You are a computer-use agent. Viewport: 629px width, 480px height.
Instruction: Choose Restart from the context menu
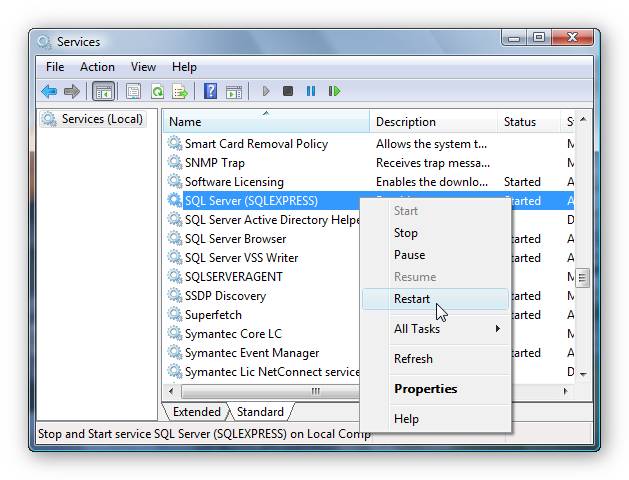tap(436, 299)
